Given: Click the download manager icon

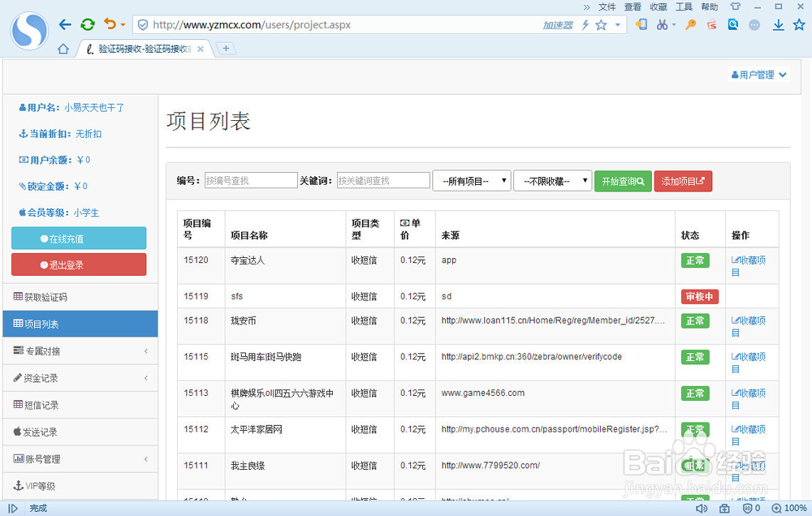Looking at the screenshot, I should pos(776,24).
